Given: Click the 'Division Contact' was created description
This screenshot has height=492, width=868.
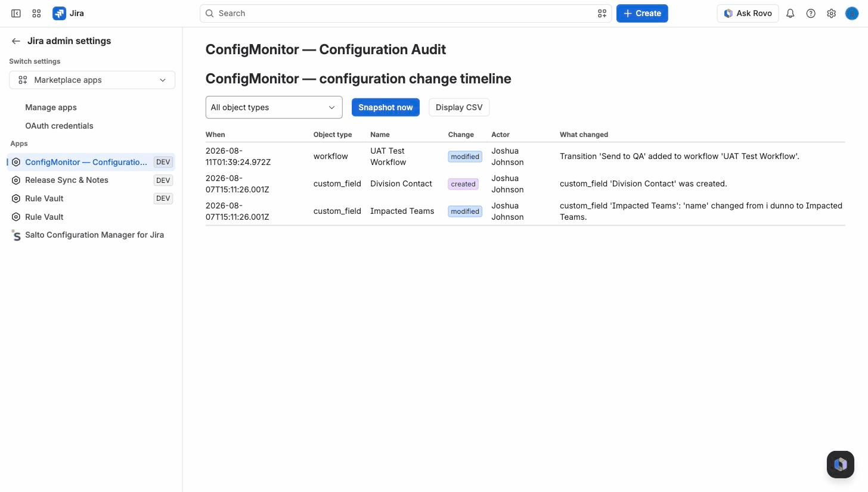Looking at the screenshot, I should coord(643,183).
